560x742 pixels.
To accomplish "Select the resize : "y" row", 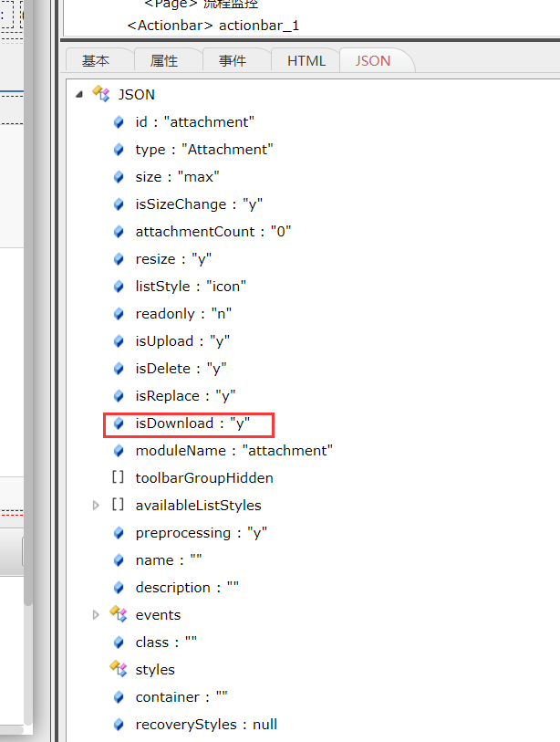I will click(173, 259).
